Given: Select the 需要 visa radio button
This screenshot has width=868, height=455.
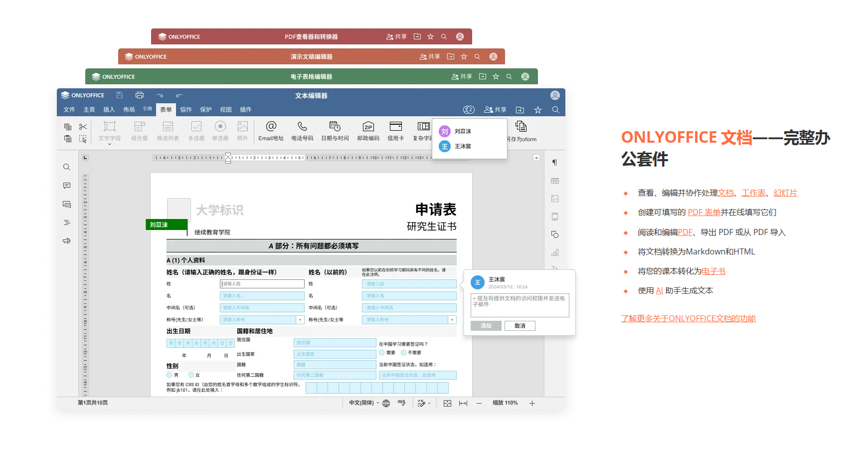Looking at the screenshot, I should point(381,352).
